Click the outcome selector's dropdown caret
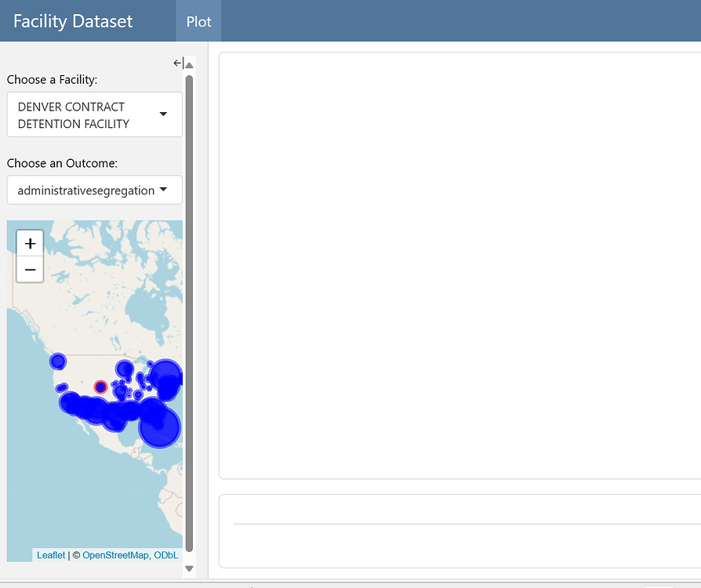Viewport: 701px width, 588px height. pos(163,190)
